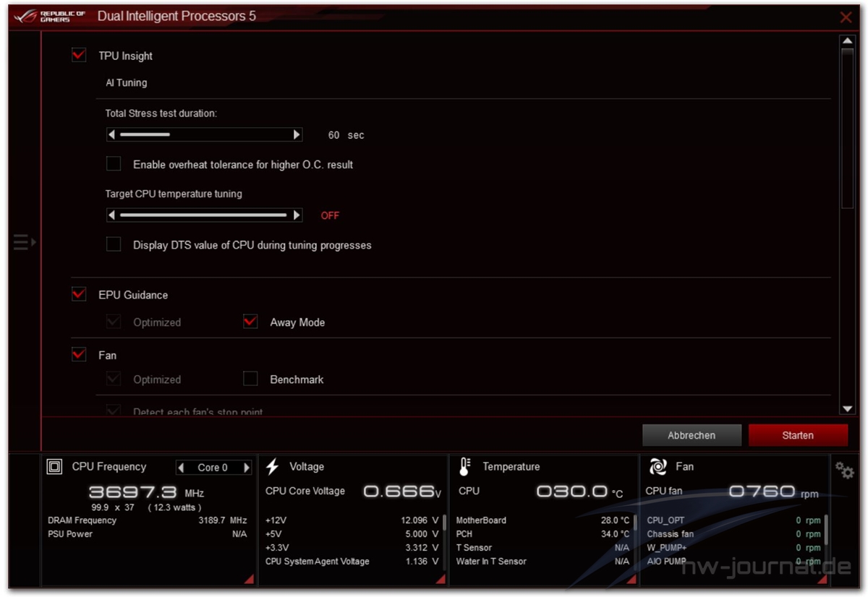
Task: Select previous core with left arrow
Action: coord(182,468)
